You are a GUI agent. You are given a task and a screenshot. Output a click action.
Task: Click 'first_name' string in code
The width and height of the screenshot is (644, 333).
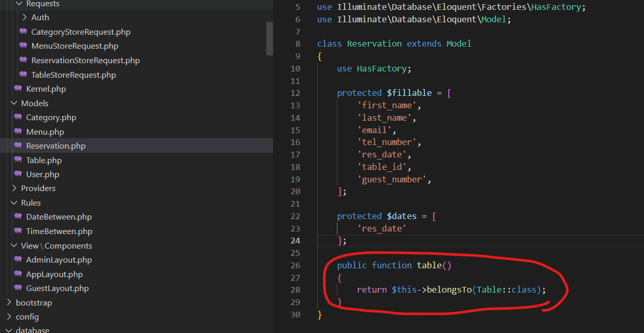pyautogui.click(x=387, y=105)
